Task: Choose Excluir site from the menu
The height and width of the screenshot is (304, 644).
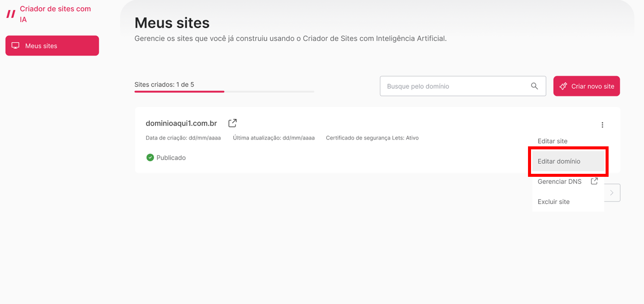Action: (553, 202)
